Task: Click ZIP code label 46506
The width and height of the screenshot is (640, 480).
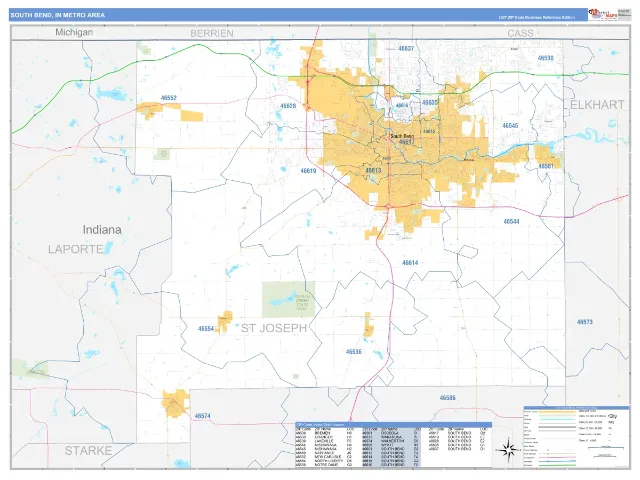Action: [447, 398]
